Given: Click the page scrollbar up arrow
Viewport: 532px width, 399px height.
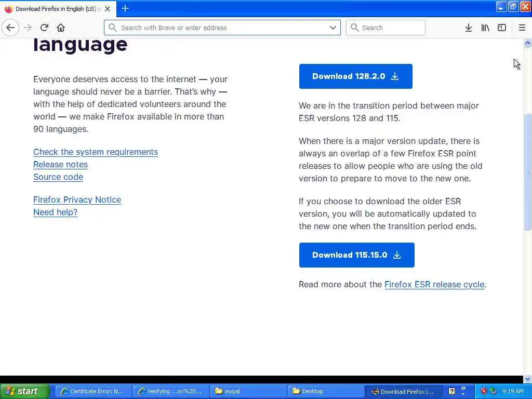Looking at the screenshot, I should click(x=527, y=43).
